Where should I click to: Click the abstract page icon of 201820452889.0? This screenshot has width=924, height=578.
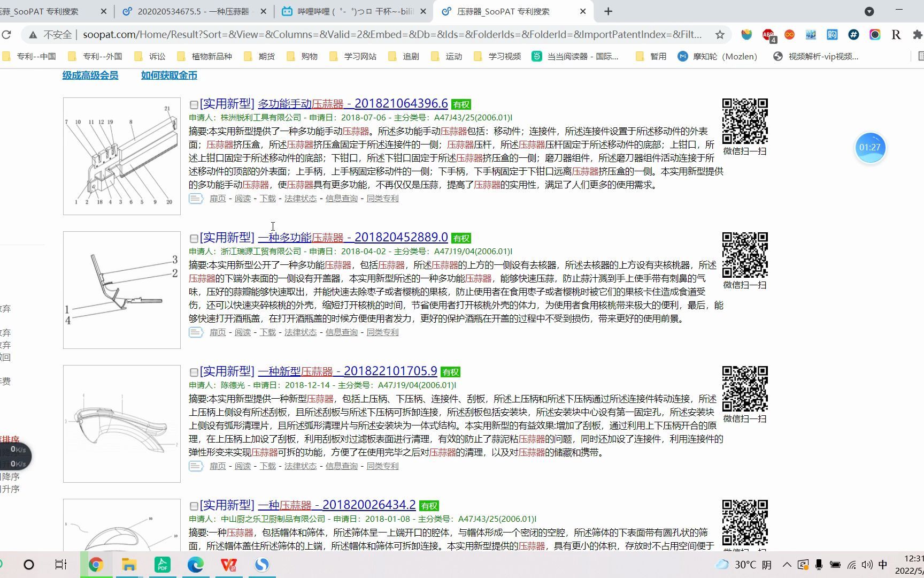[x=196, y=332]
